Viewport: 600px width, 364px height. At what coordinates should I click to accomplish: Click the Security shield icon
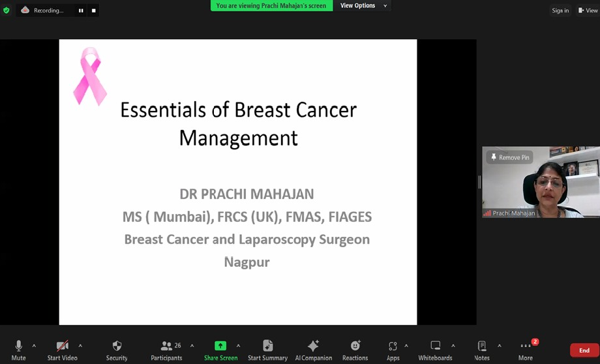point(117,346)
